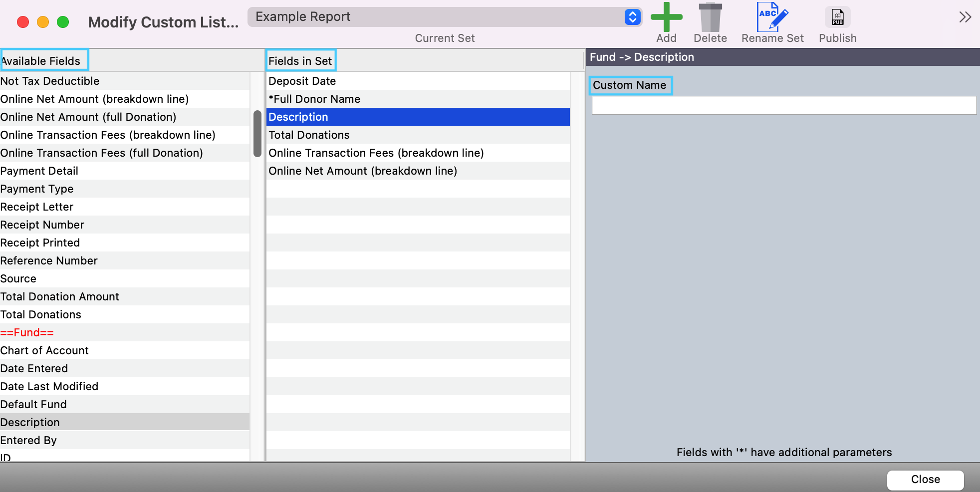980x492 pixels.
Task: Select Default Fund in Available Fields
Action: click(x=33, y=404)
